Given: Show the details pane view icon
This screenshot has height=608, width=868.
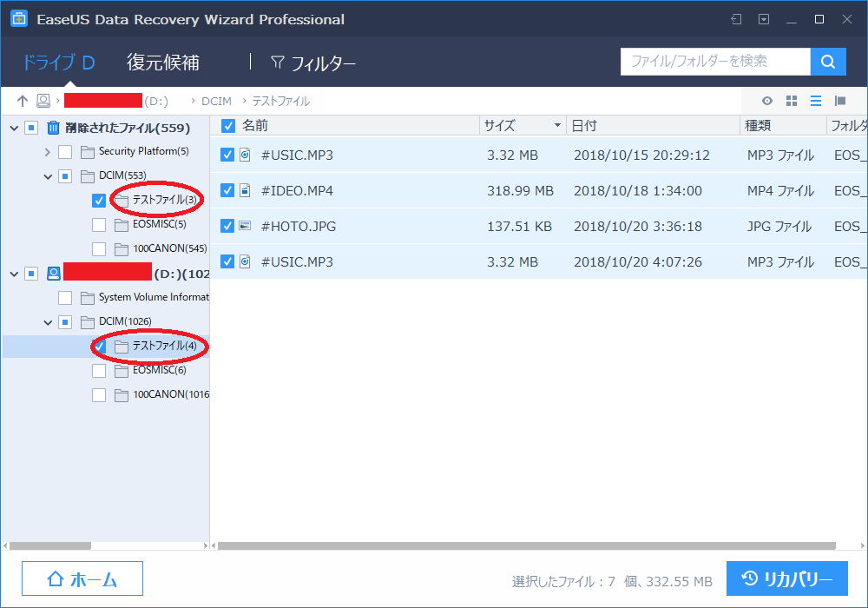Looking at the screenshot, I should point(839,101).
